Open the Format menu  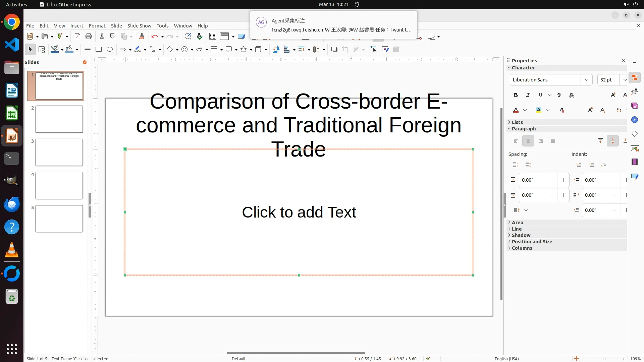tap(97, 26)
